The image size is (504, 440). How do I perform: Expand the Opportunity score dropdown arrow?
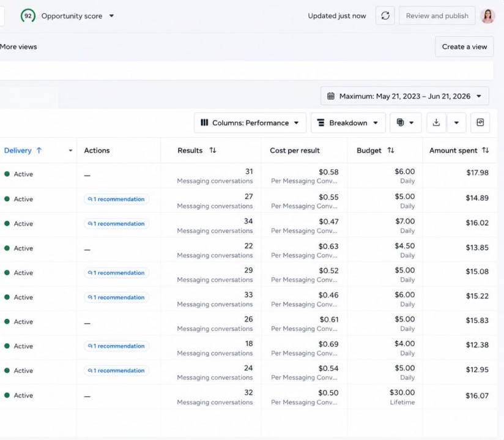pyautogui.click(x=111, y=16)
